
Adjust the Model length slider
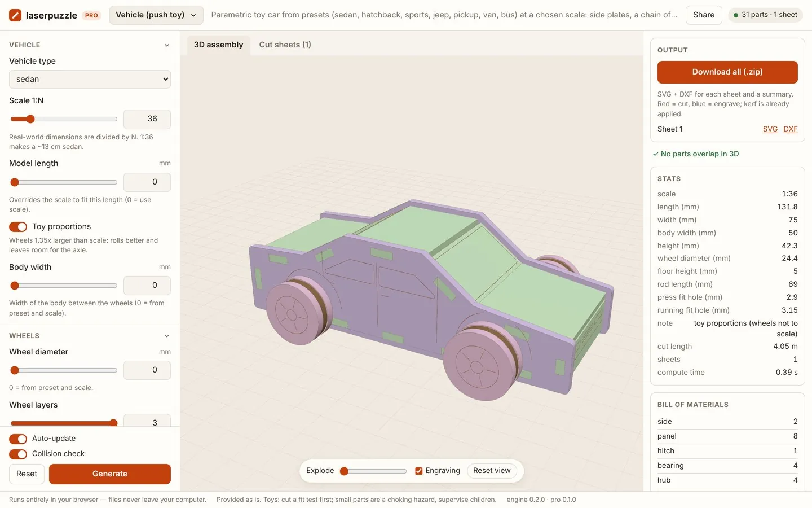click(63, 182)
